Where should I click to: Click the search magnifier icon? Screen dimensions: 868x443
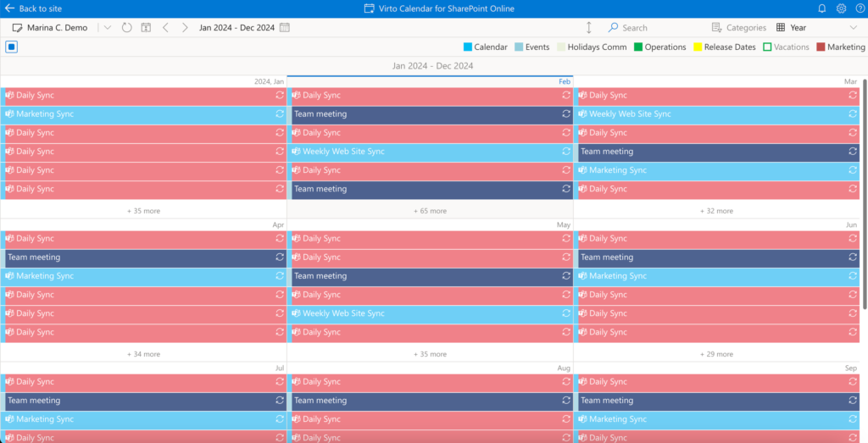[x=613, y=28]
